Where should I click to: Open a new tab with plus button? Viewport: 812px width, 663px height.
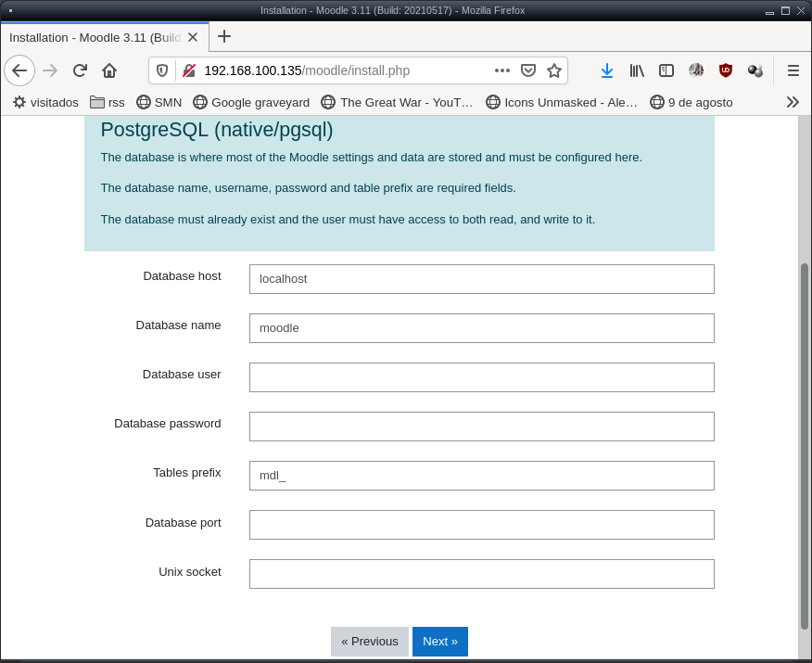click(224, 37)
